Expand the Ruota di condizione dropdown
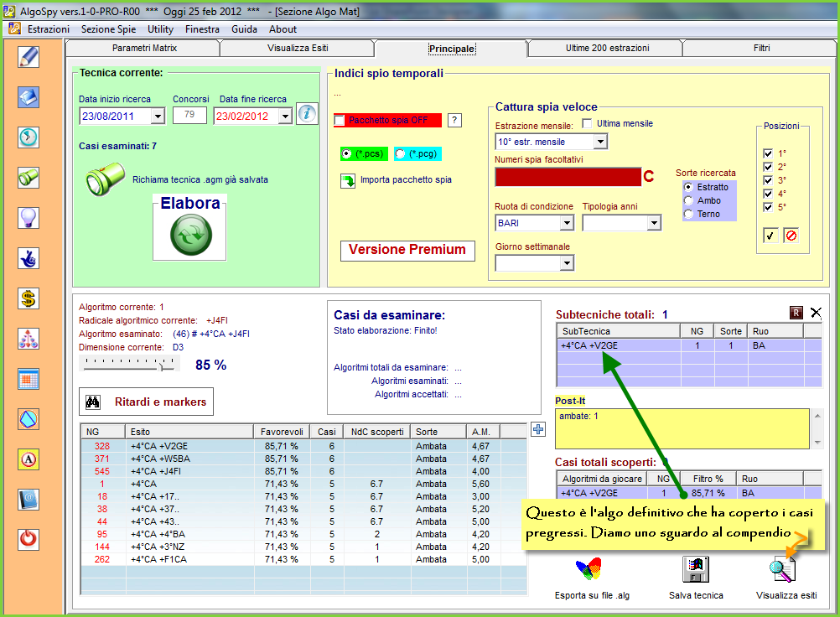840x617 pixels. click(x=566, y=223)
